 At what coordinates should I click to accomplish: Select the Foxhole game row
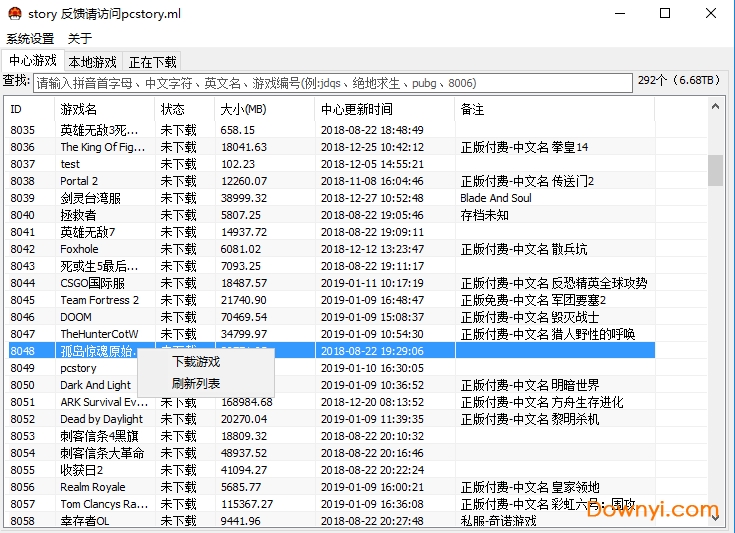tap(331, 249)
